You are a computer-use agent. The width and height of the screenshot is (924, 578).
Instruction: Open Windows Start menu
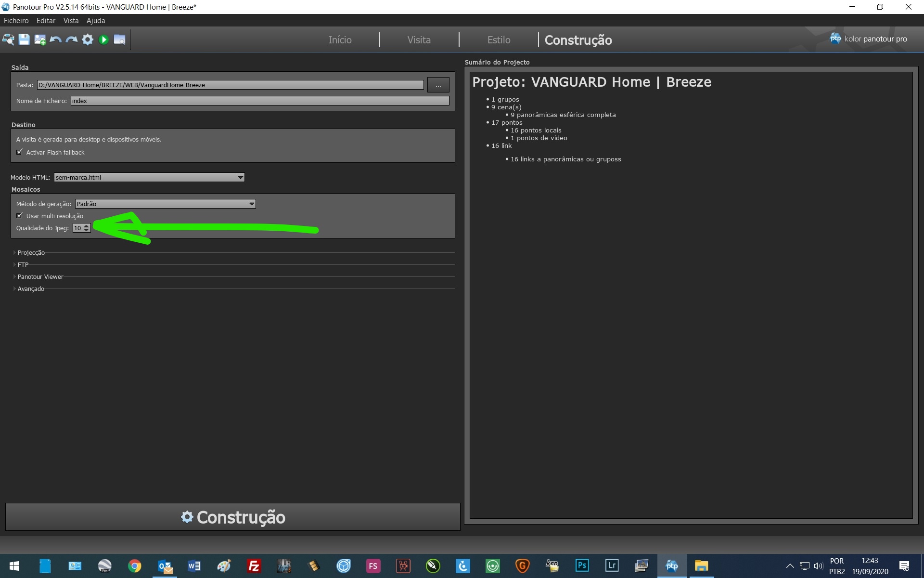[x=14, y=566]
